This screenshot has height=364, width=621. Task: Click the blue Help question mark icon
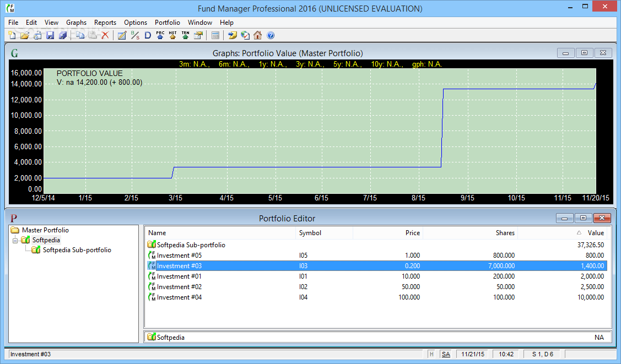point(271,36)
